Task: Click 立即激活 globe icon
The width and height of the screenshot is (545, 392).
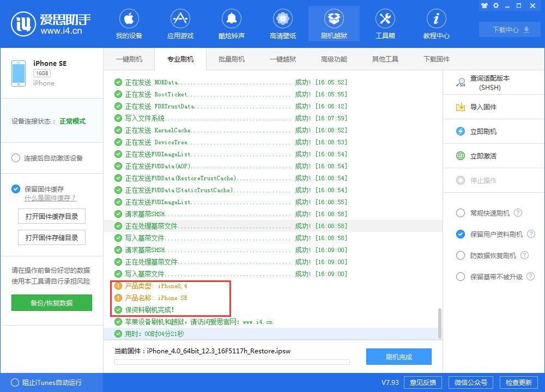Action: click(460, 156)
